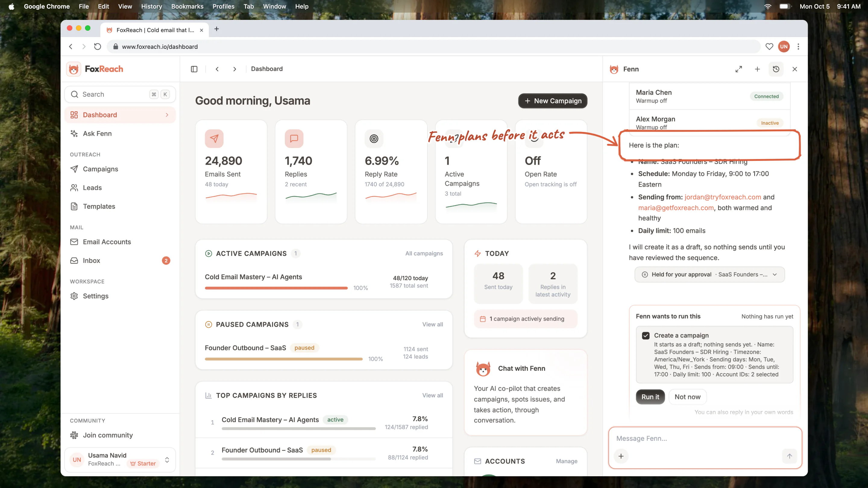Click the Not now button
This screenshot has height=488, width=868.
(687, 397)
